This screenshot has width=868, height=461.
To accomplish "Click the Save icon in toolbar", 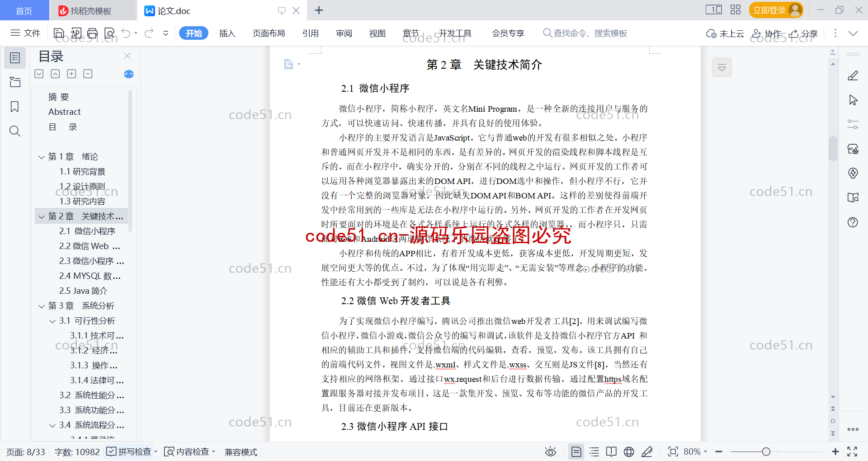I will point(59,33).
